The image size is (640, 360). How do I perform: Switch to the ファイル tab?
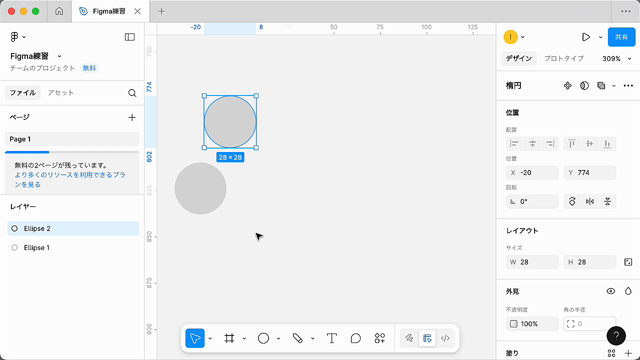coord(22,93)
